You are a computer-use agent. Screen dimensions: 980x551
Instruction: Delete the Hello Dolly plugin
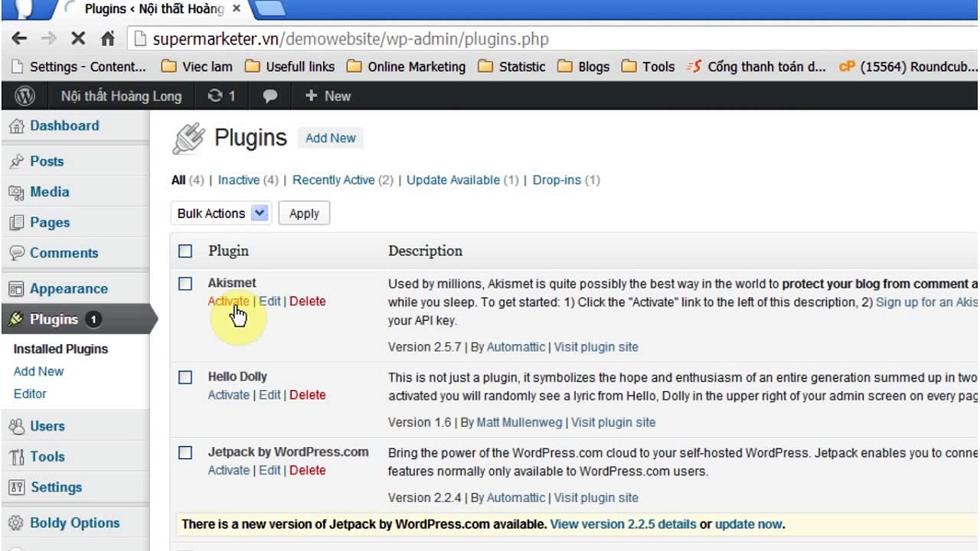308,395
